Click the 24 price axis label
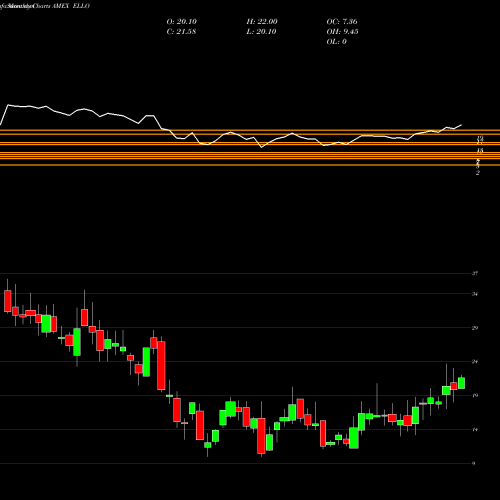 pyautogui.click(x=475, y=362)
